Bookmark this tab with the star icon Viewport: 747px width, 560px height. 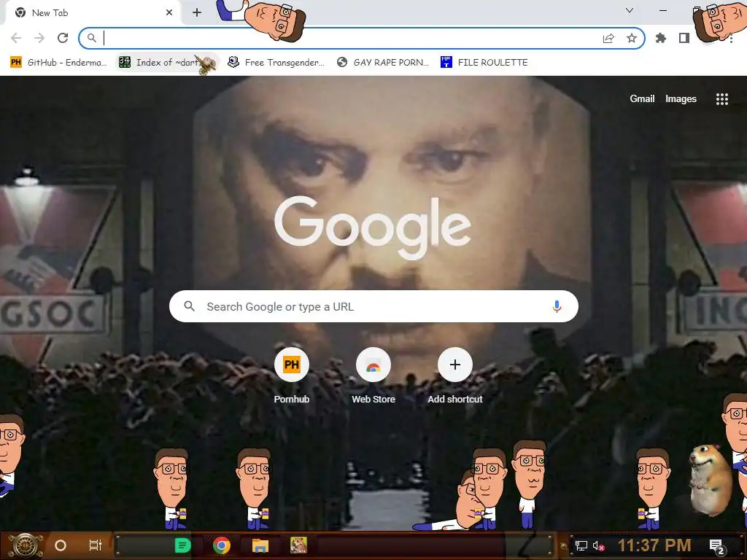click(632, 38)
